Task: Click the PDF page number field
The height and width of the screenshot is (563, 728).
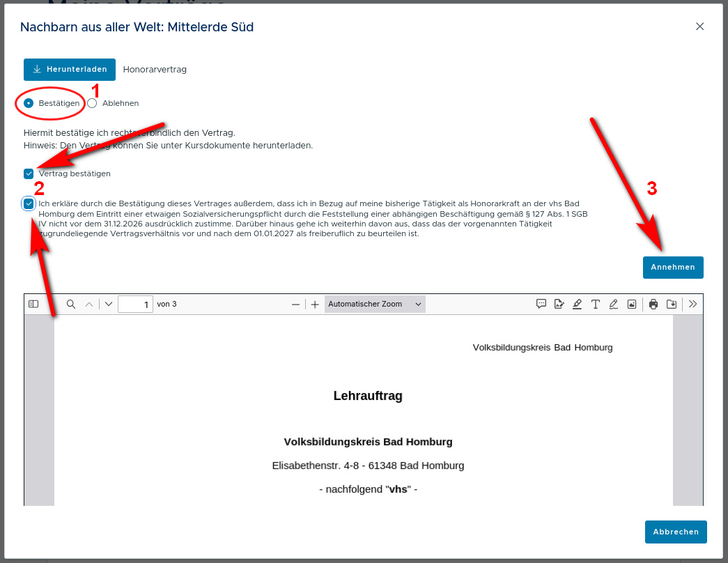Action: coord(135,304)
